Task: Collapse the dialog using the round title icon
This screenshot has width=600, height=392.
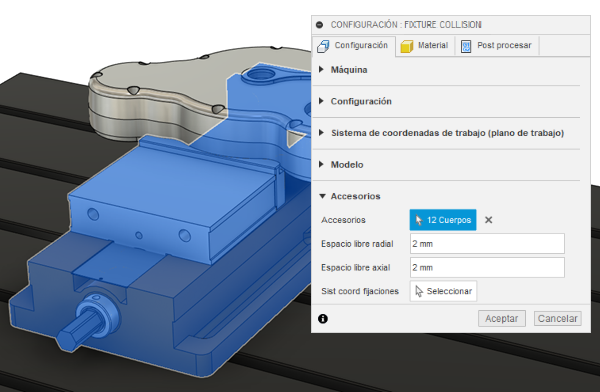Action: coord(320,25)
